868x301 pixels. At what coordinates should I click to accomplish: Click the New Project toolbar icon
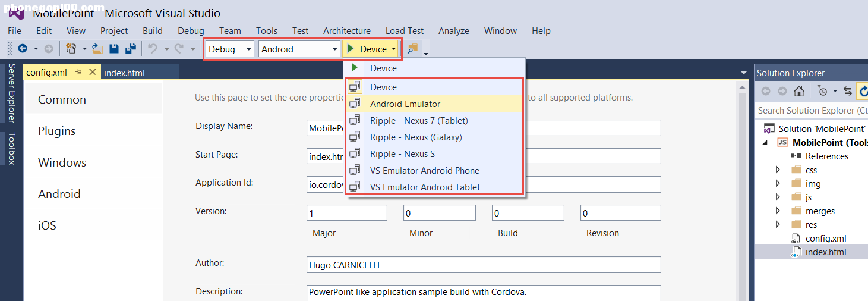click(x=71, y=49)
